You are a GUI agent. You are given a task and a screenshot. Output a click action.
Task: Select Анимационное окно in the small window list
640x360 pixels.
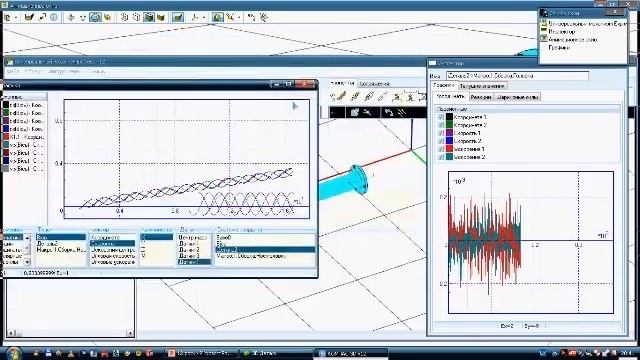(573, 39)
